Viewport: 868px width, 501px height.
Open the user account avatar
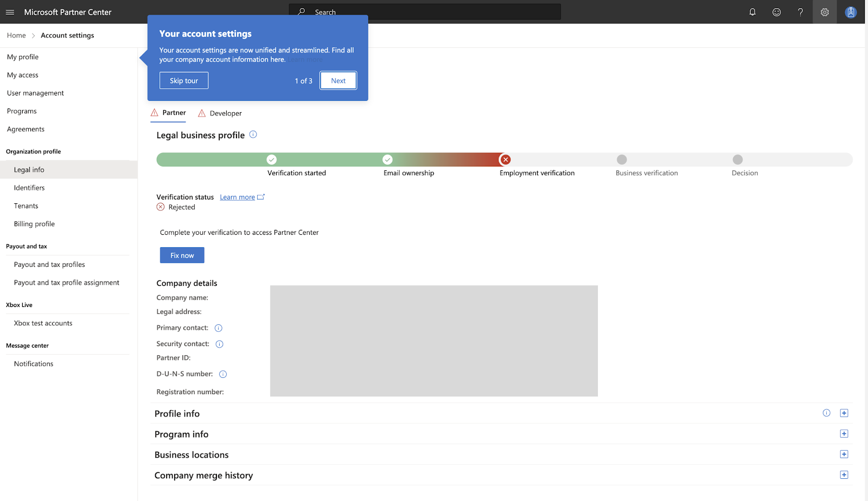pos(851,12)
